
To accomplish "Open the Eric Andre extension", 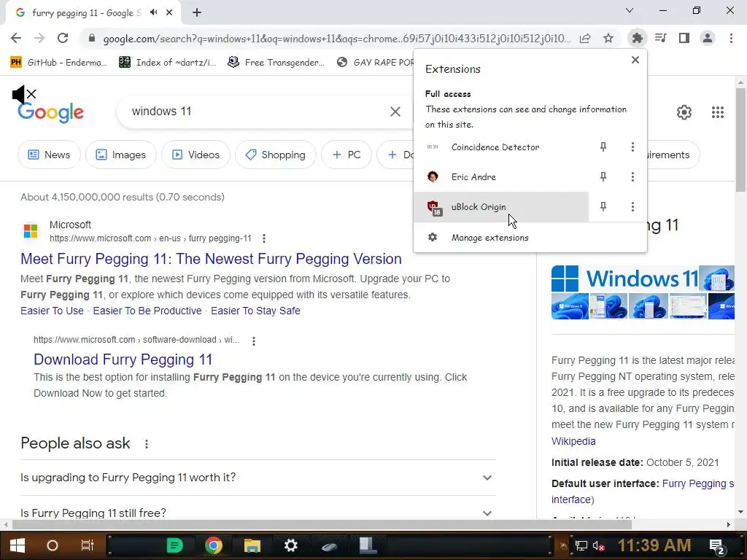I will (501, 176).
